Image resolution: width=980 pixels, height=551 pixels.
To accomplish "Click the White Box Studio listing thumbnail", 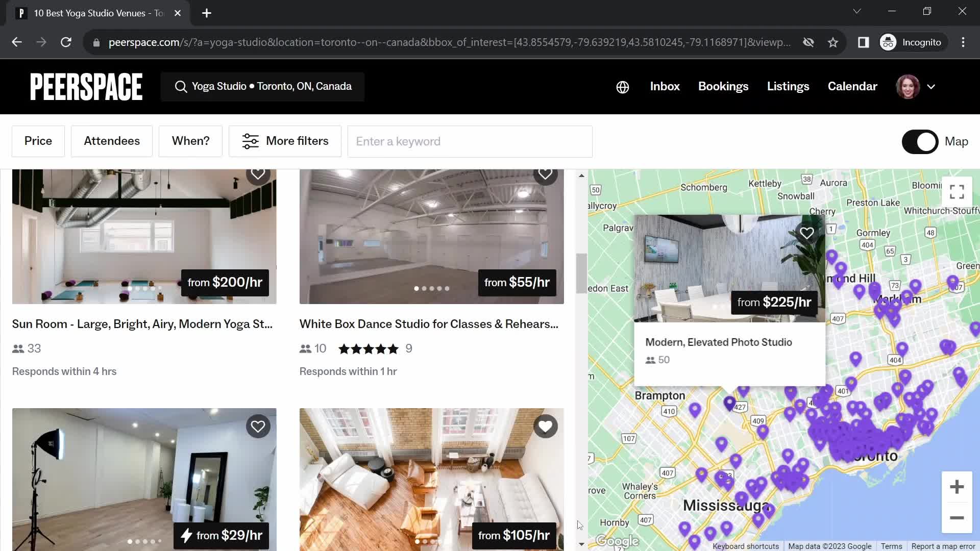I will coord(431,237).
